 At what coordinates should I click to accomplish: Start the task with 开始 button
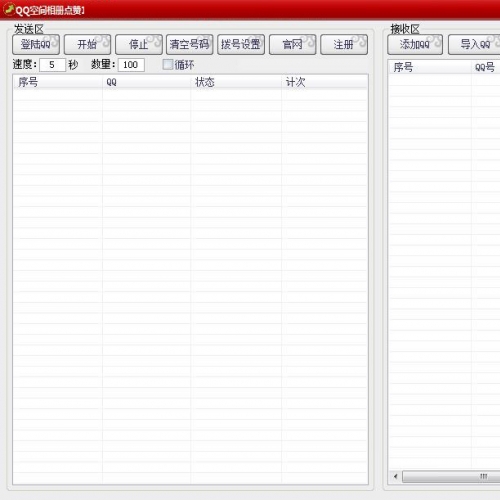tap(87, 44)
